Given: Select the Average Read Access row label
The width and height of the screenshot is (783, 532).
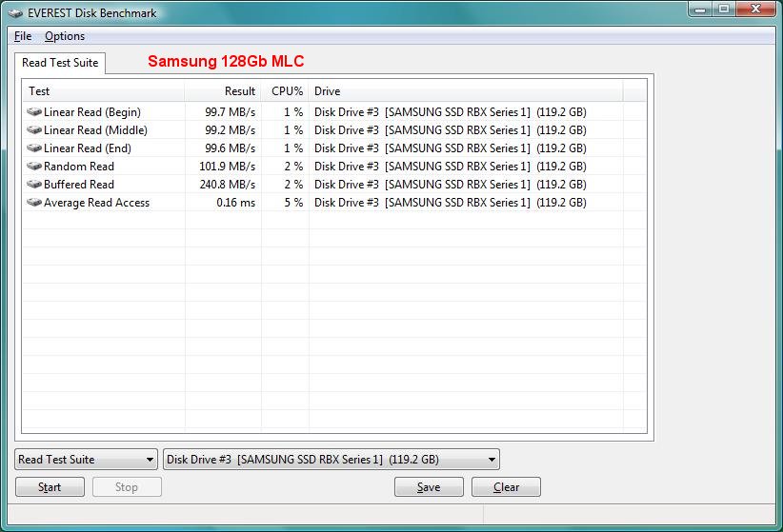Looking at the screenshot, I should [x=96, y=202].
